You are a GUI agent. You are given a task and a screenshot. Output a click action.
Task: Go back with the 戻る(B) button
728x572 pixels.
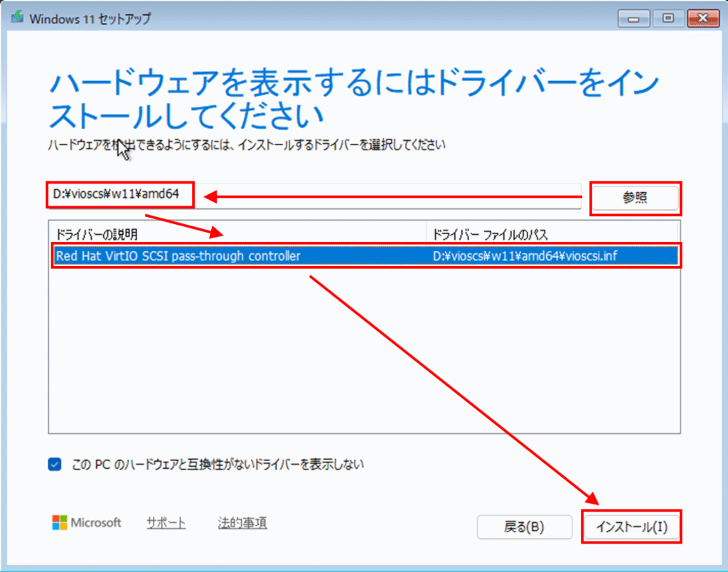coord(524,527)
